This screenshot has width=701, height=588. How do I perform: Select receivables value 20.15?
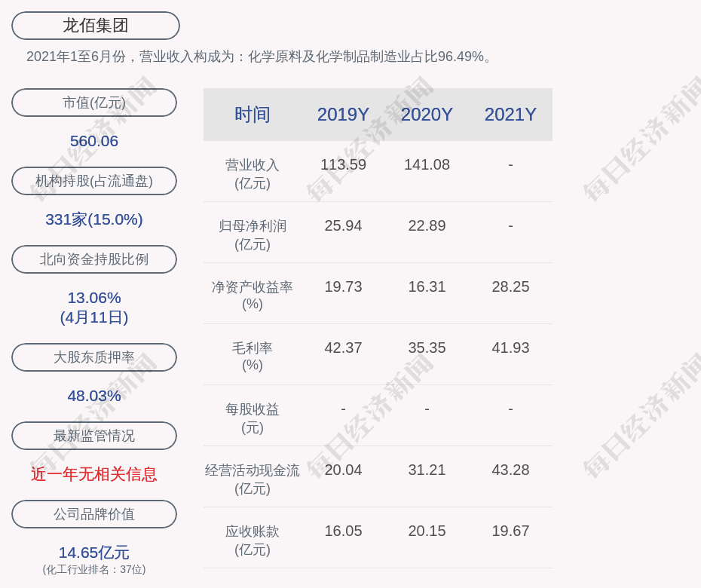427,531
